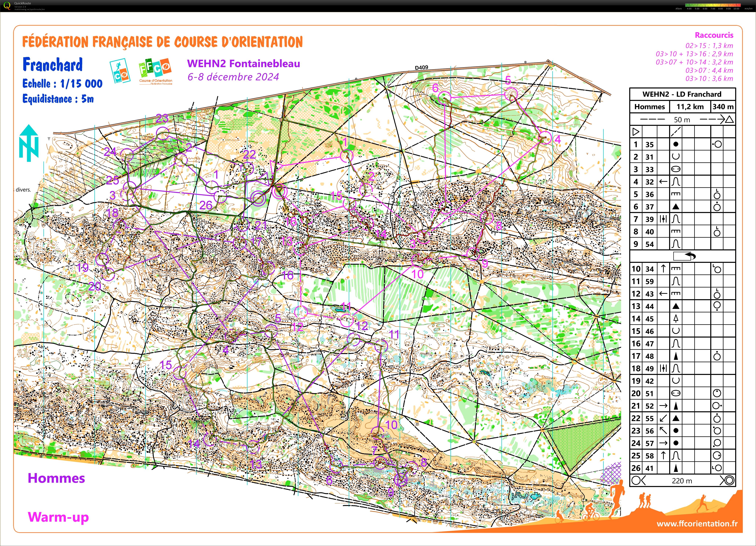Click the Allure pace color scale
The height and width of the screenshot is (546, 756).
point(713,5)
